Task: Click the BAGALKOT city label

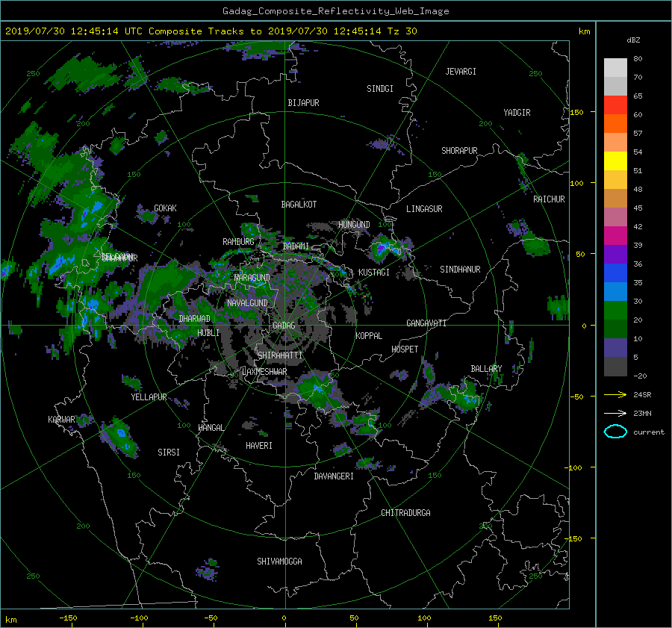Action: pyautogui.click(x=299, y=205)
